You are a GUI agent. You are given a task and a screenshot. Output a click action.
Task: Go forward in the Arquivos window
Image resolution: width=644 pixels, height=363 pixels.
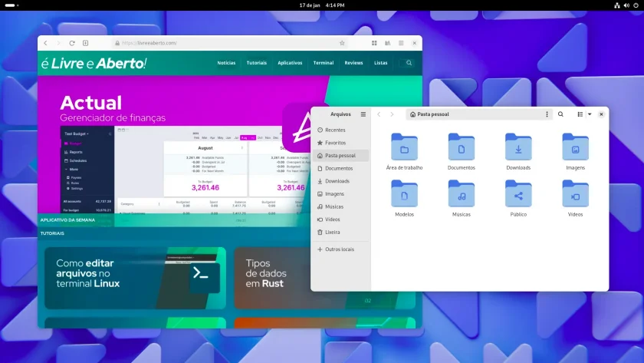point(392,114)
